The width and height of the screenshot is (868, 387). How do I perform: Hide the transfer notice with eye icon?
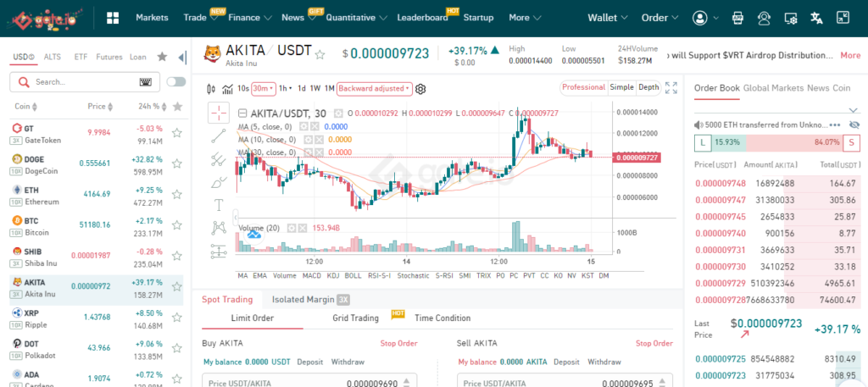(854, 125)
